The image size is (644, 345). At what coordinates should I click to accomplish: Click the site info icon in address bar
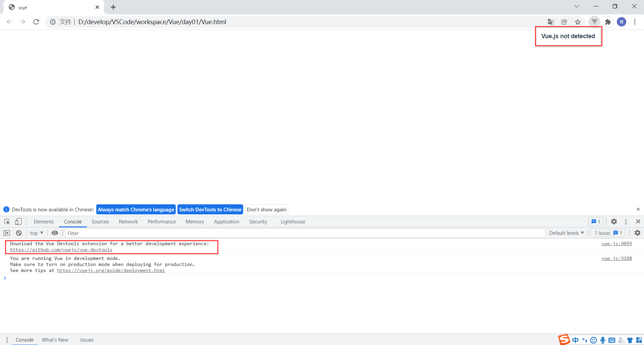pos(53,22)
